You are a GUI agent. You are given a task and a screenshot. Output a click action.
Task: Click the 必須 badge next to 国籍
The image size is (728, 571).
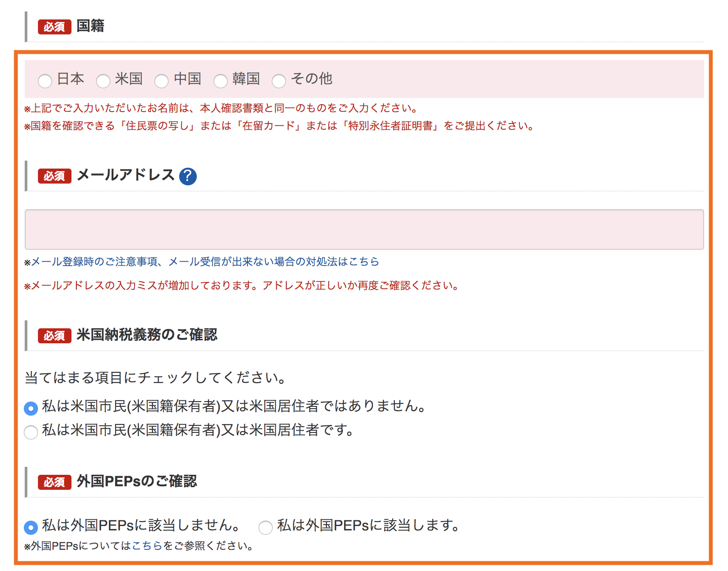[54, 26]
